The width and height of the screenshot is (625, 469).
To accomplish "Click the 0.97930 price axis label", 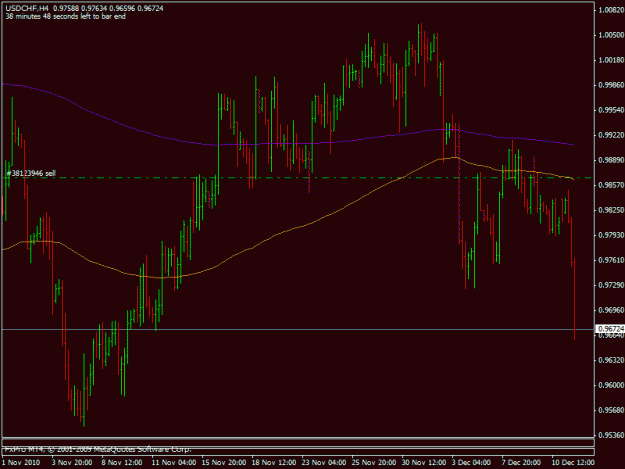I will [x=611, y=235].
